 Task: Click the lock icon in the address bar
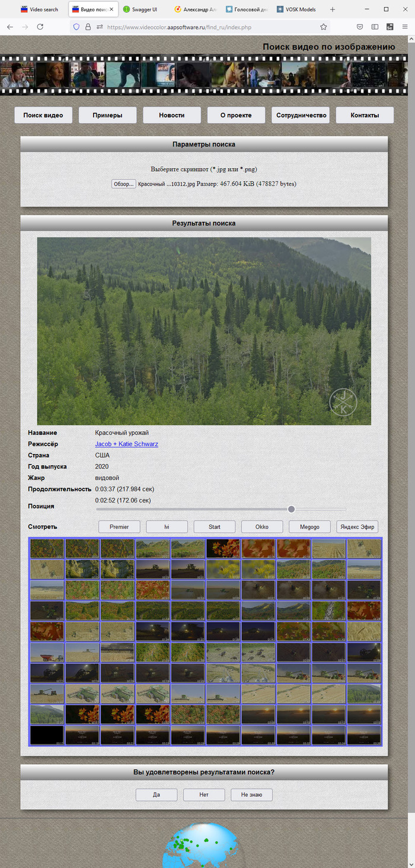(x=88, y=27)
